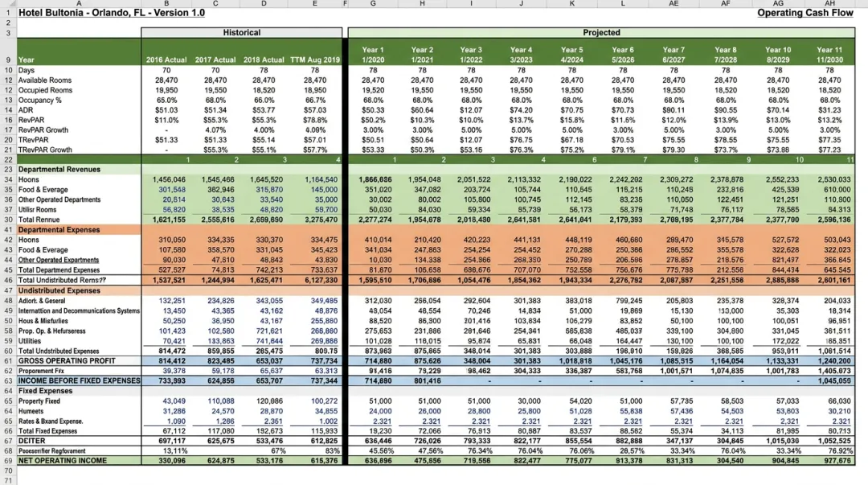Click the '2016 Actual' column heading cell

tap(166, 60)
